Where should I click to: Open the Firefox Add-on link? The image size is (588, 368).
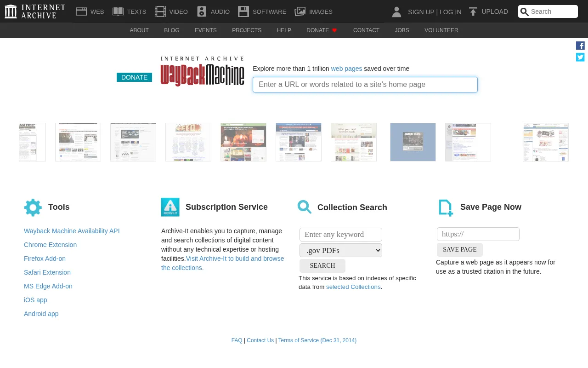tap(45, 259)
